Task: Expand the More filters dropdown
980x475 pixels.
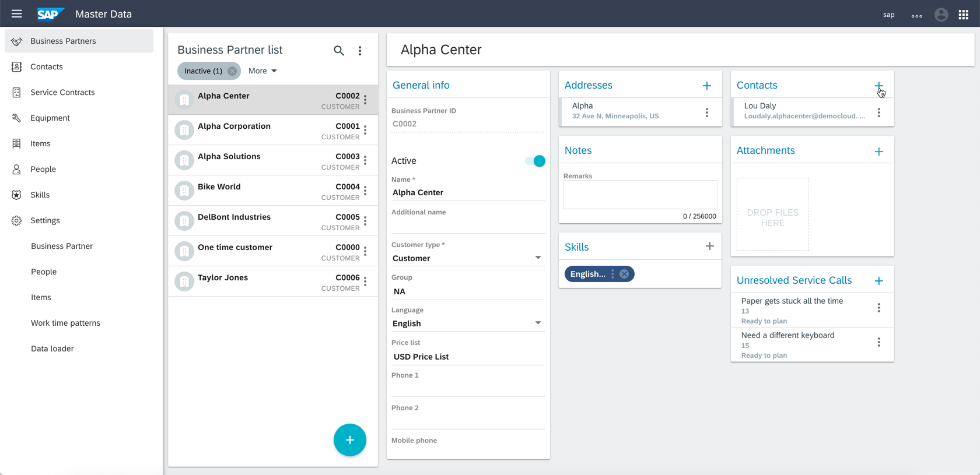Action: (x=262, y=71)
